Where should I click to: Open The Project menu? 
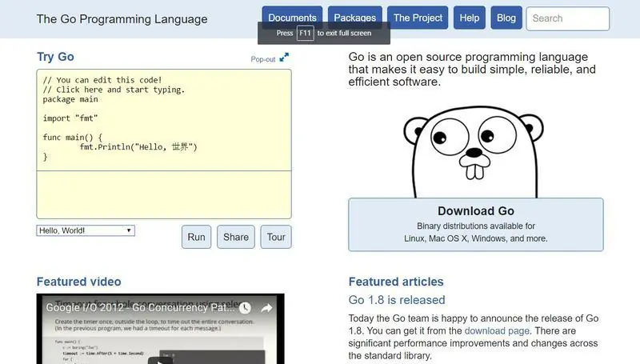418,18
